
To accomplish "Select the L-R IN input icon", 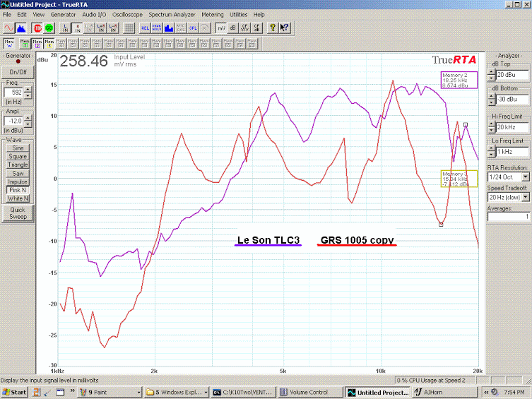I will point(113,28).
